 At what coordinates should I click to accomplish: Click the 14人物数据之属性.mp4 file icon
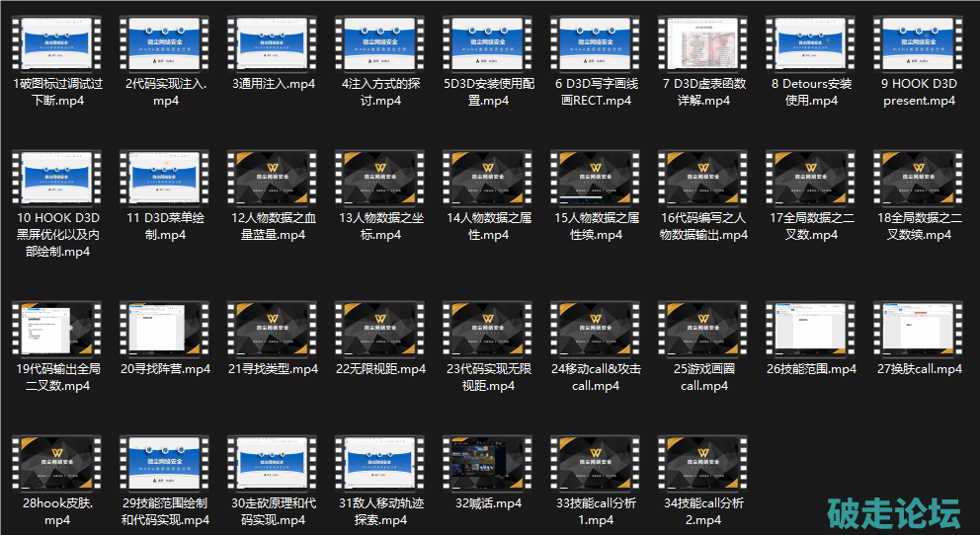pos(488,180)
